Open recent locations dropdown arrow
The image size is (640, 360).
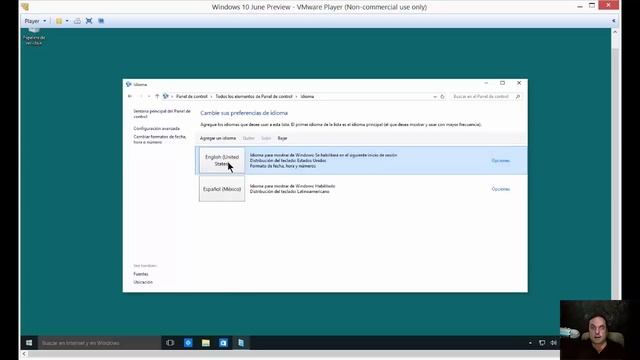point(149,96)
